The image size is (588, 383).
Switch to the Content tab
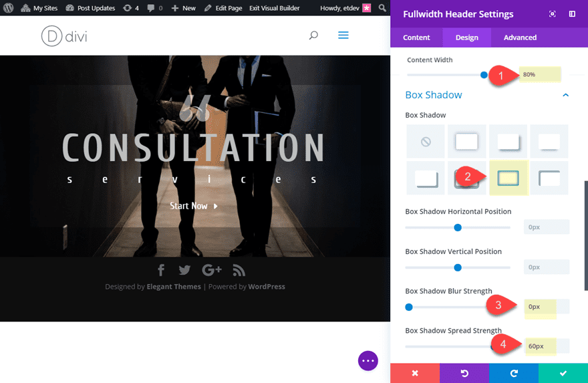[x=416, y=37]
